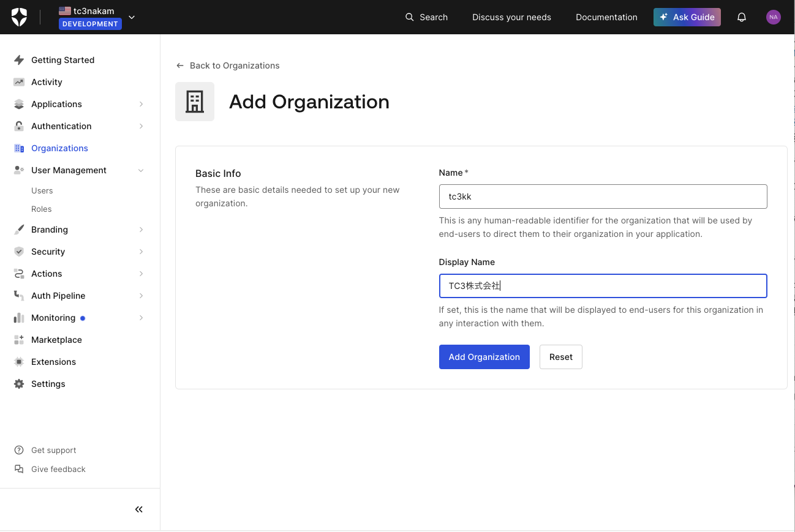Navigate to the Marketplace section
Screen dimensions: 795x532
click(x=56, y=339)
